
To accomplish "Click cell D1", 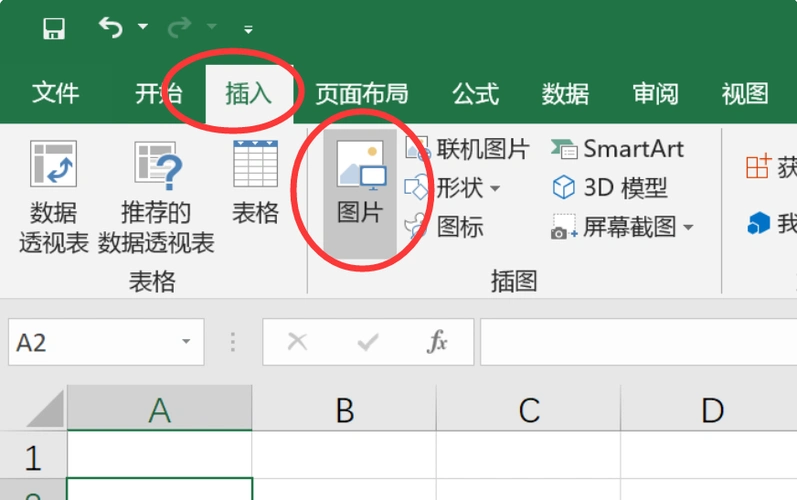I will (709, 454).
